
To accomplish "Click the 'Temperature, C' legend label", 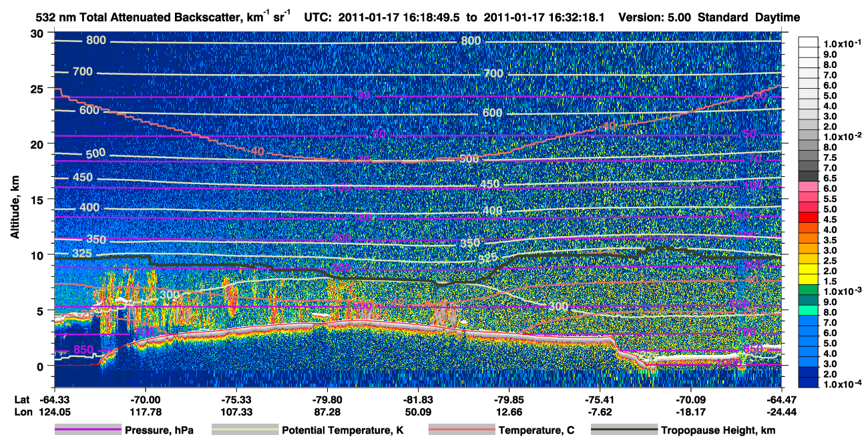I will [536, 430].
